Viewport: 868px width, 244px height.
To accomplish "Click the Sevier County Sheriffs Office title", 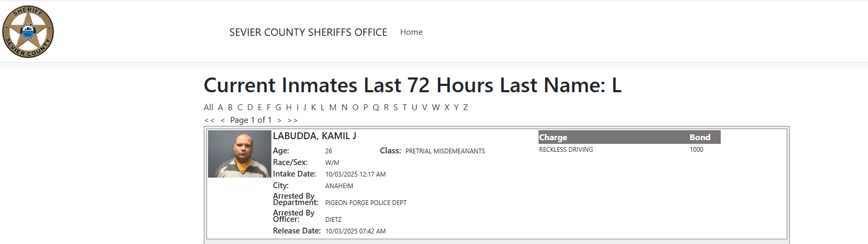I will (x=308, y=32).
